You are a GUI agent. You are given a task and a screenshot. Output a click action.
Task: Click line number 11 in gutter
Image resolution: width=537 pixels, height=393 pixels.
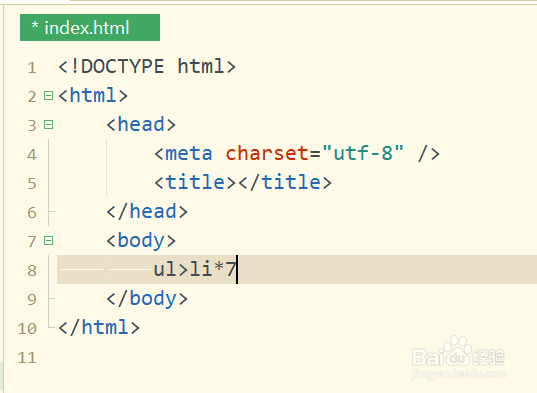(27, 358)
